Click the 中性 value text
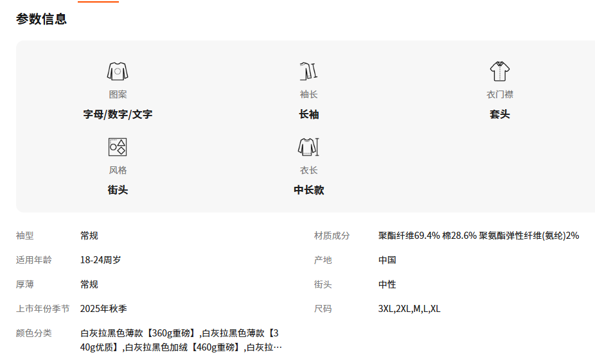Screen dimensions: 595x364 387,284
